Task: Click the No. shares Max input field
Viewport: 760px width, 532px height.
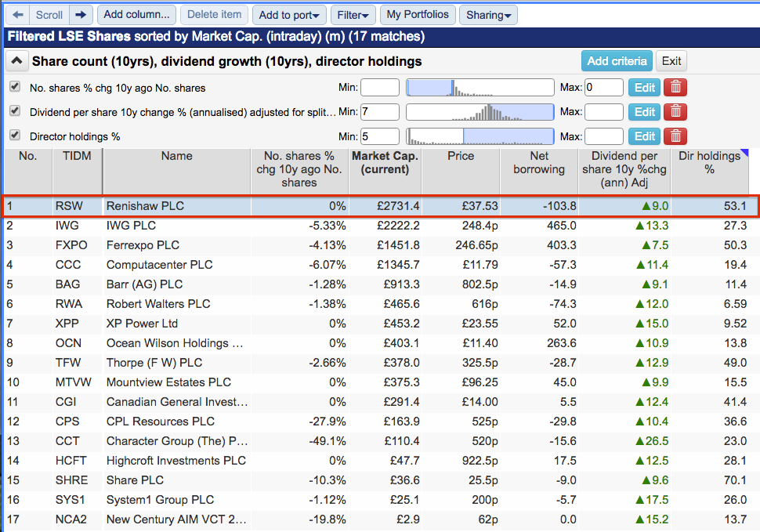Action: (604, 88)
